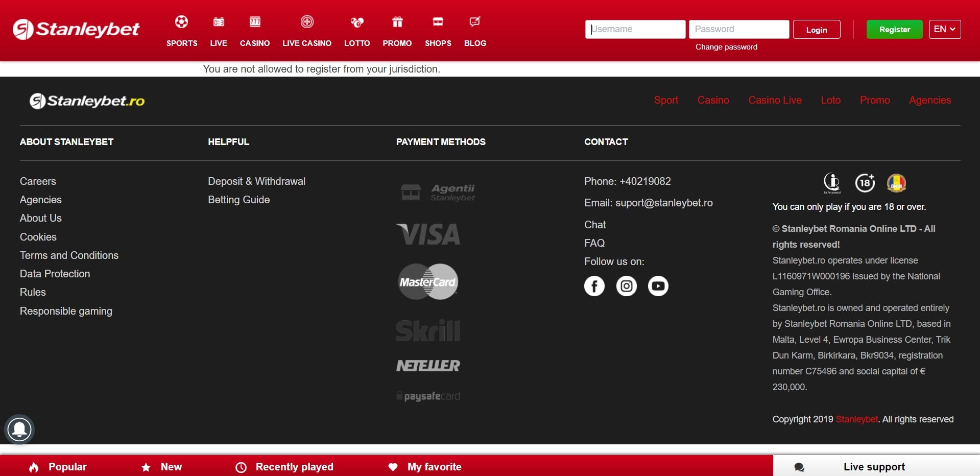Viewport: 980px width, 476px height.
Task: Open the Sports section soccer ball icon
Action: [x=181, y=21]
